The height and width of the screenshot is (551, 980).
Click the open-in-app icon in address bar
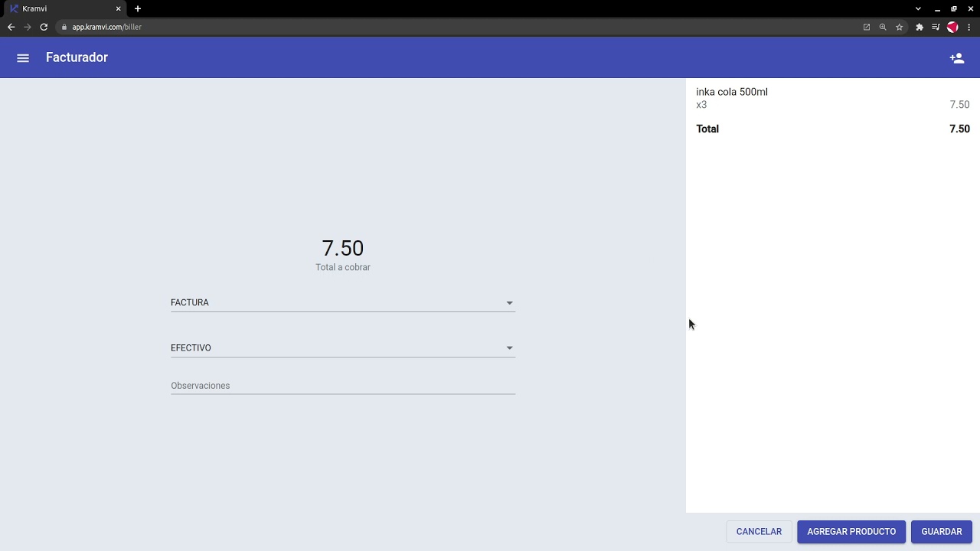coord(867,27)
